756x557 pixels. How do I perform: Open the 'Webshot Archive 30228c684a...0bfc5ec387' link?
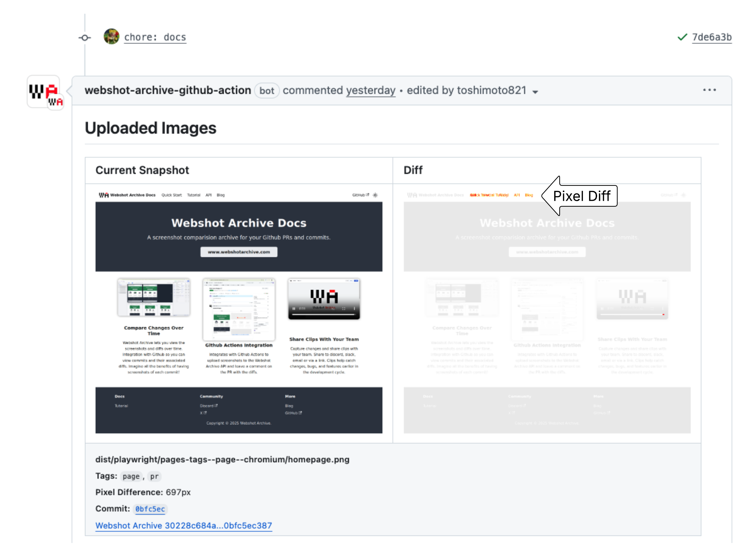point(184,526)
